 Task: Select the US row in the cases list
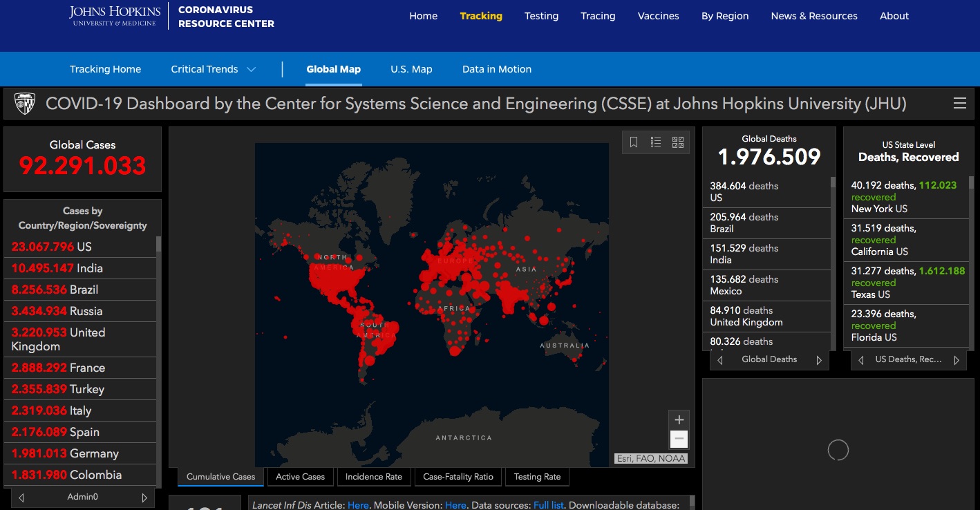point(79,247)
